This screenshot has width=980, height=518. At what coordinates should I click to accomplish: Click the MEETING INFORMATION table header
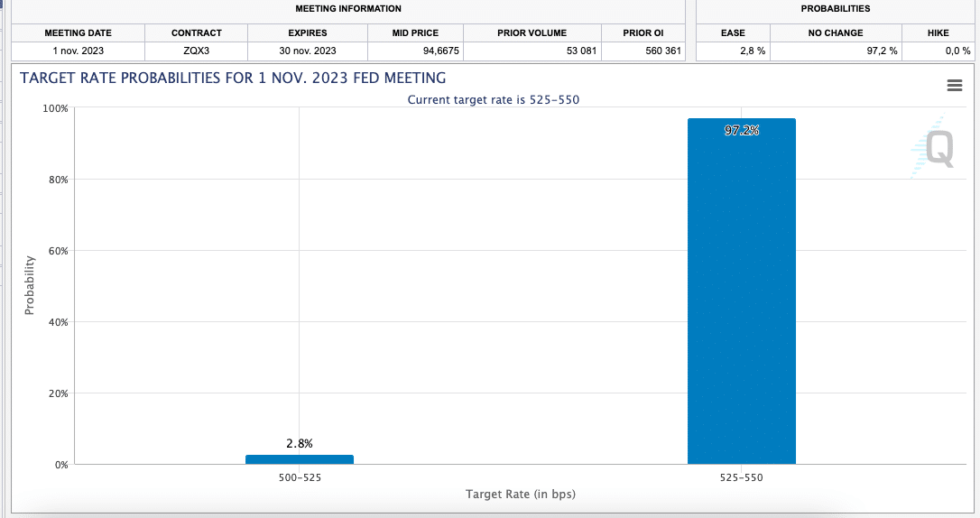[348, 9]
